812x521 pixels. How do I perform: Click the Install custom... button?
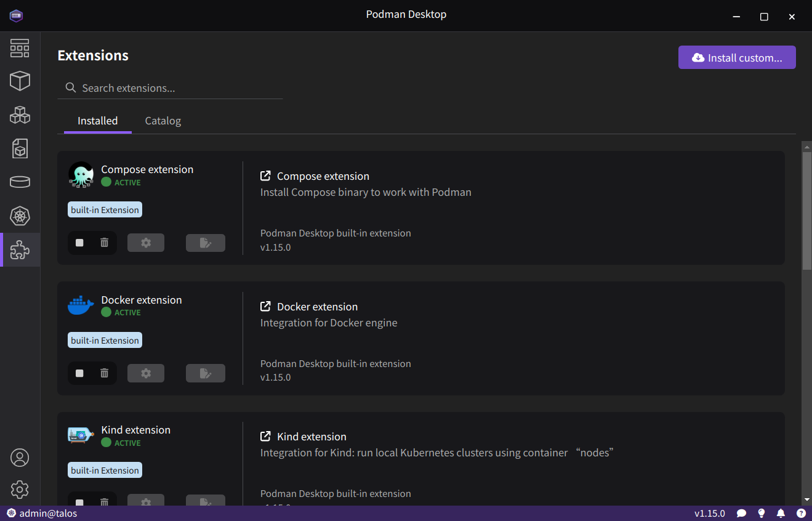(737, 57)
